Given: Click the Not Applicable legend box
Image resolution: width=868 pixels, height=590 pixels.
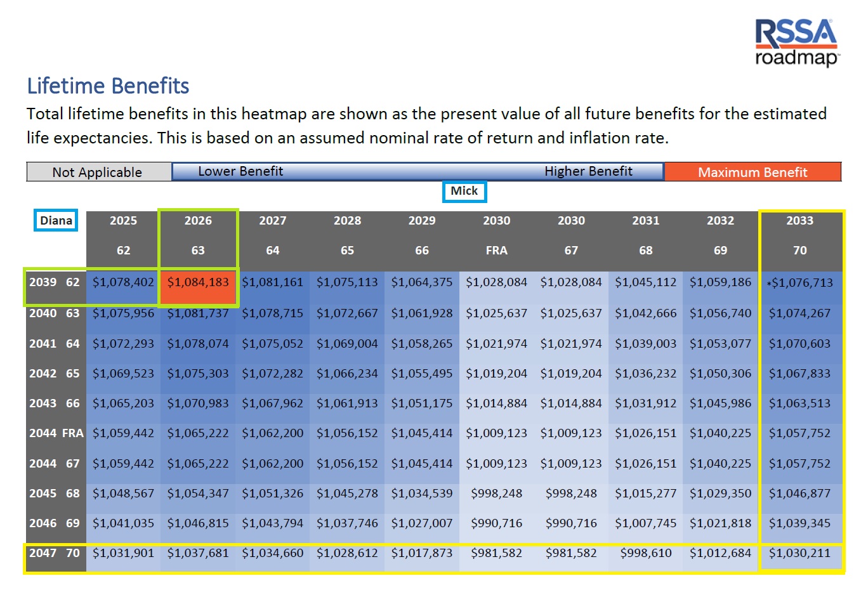Looking at the screenshot, I should (x=98, y=172).
